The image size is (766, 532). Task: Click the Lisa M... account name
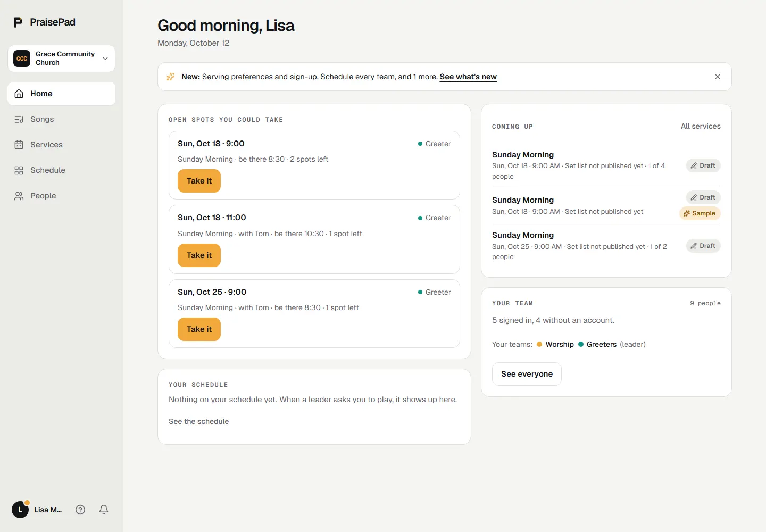point(48,510)
